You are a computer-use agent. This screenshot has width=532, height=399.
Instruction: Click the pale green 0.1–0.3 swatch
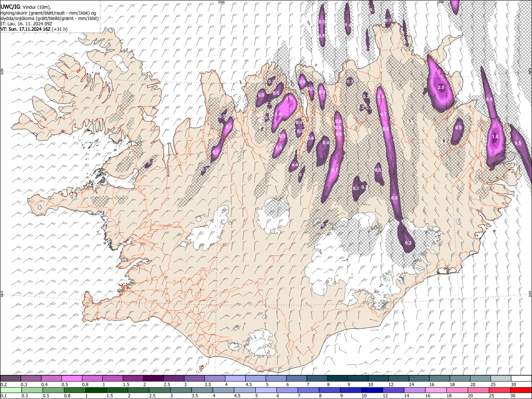coord(11,390)
